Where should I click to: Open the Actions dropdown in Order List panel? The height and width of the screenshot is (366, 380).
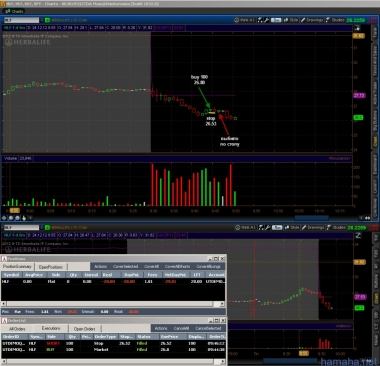[161, 328]
